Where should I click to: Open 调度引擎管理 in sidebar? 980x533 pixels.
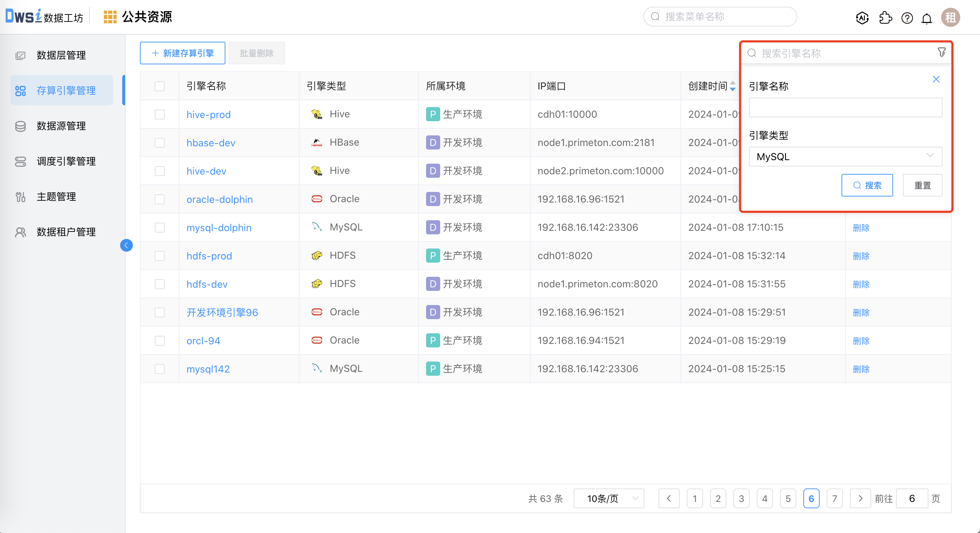66,162
